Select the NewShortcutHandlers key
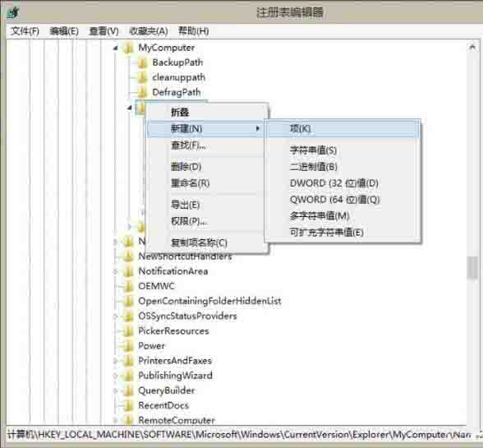Image resolution: width=483 pixels, height=448 pixels. [185, 256]
